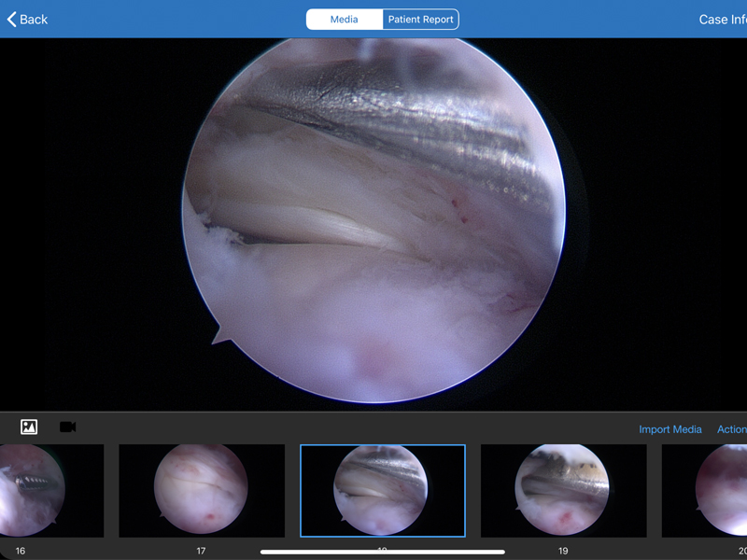Screen dimensions: 747x560
Task: Click the Import Media link
Action: click(669, 429)
